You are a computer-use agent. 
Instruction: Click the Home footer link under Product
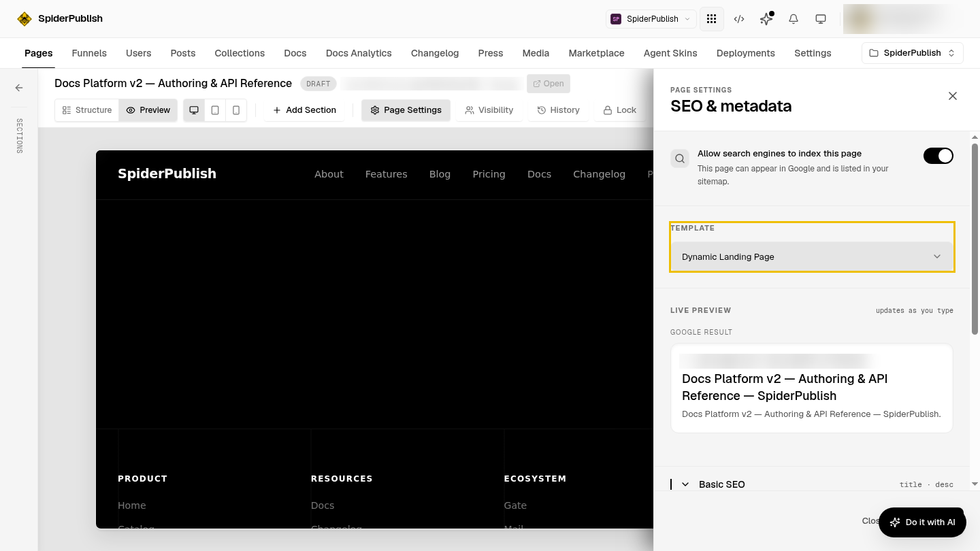[131, 505]
